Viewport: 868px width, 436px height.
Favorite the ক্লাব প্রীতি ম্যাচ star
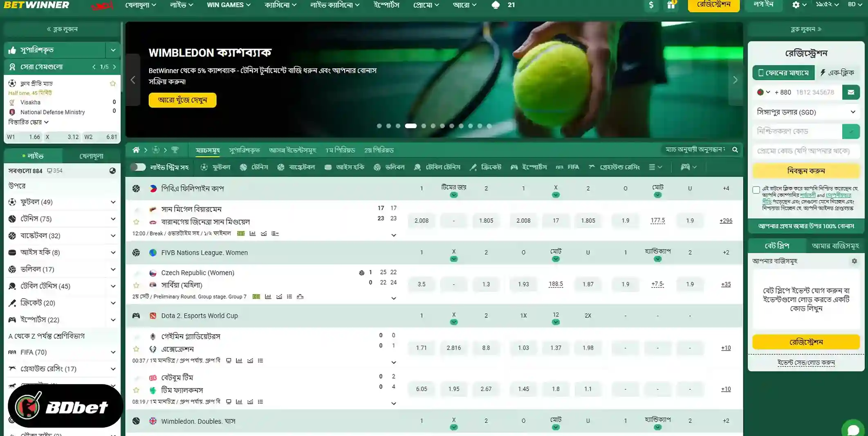pos(113,83)
